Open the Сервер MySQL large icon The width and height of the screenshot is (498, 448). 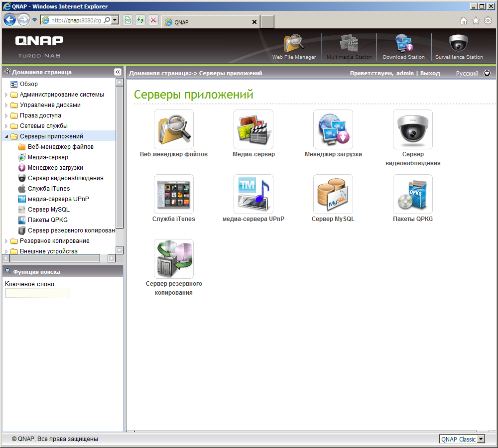tap(333, 194)
